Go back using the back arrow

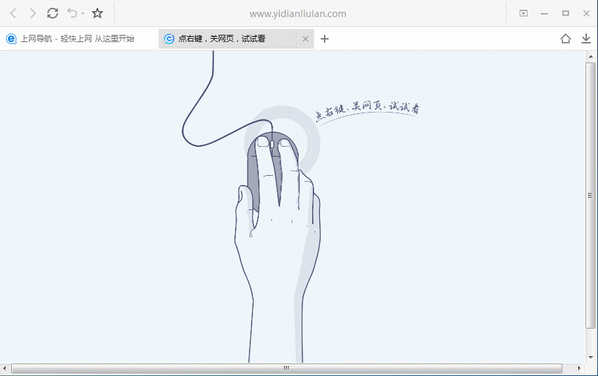13,13
